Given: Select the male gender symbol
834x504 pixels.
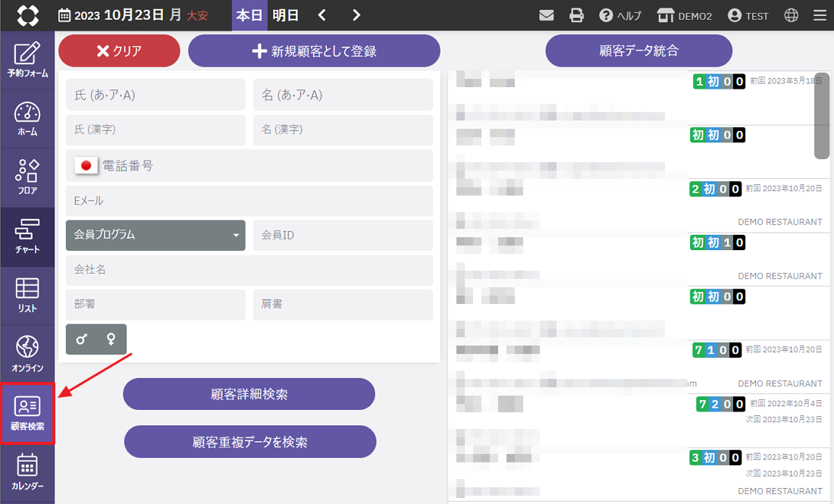Looking at the screenshot, I should pyautogui.click(x=81, y=340).
